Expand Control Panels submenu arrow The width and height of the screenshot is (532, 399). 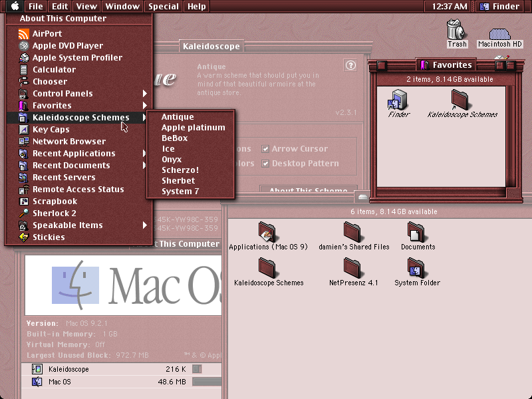click(x=145, y=93)
